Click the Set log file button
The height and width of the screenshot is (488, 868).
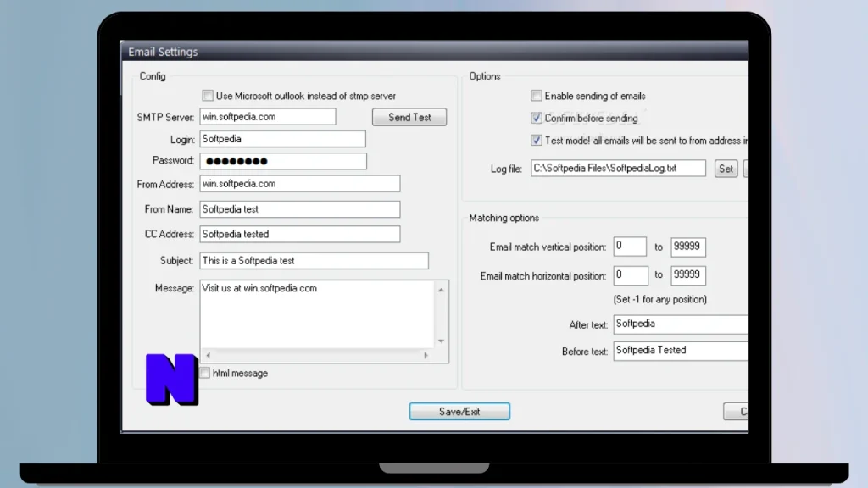pyautogui.click(x=726, y=169)
